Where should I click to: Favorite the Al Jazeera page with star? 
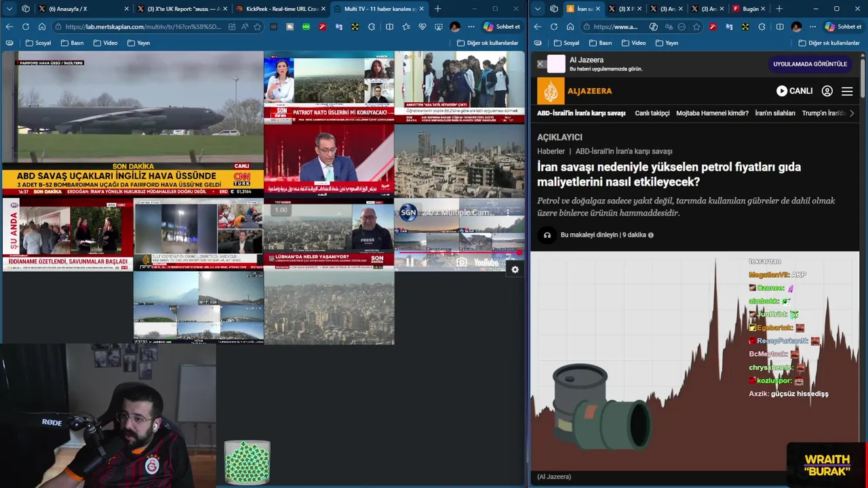point(696,26)
